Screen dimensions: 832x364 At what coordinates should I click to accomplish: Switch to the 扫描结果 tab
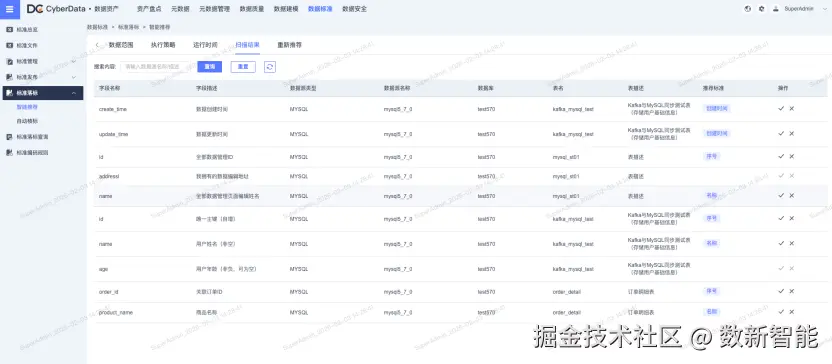coord(247,45)
